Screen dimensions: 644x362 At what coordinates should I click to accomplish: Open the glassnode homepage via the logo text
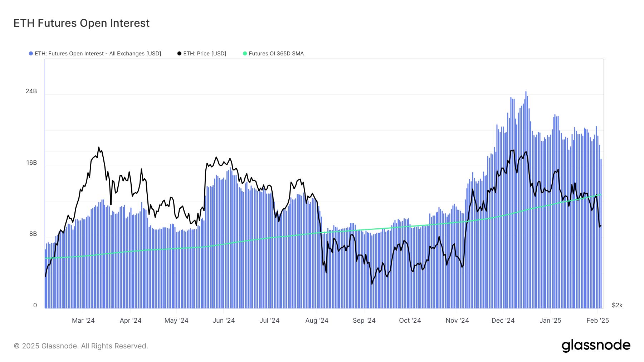coord(596,345)
